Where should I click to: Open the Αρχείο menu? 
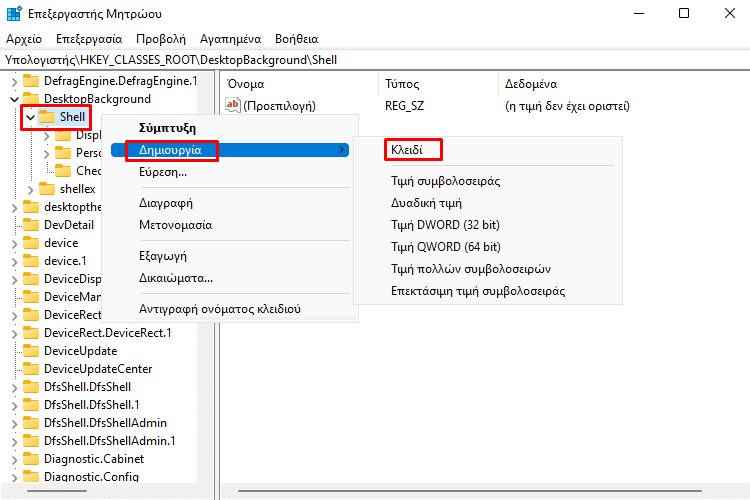point(24,39)
